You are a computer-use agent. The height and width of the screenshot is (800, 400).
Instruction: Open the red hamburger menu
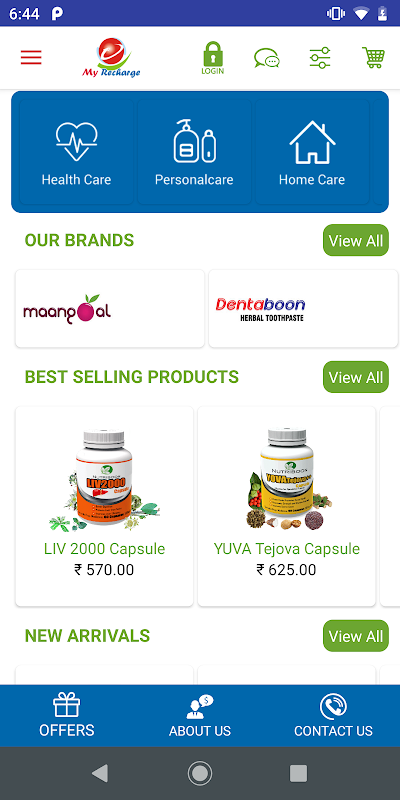pos(31,58)
